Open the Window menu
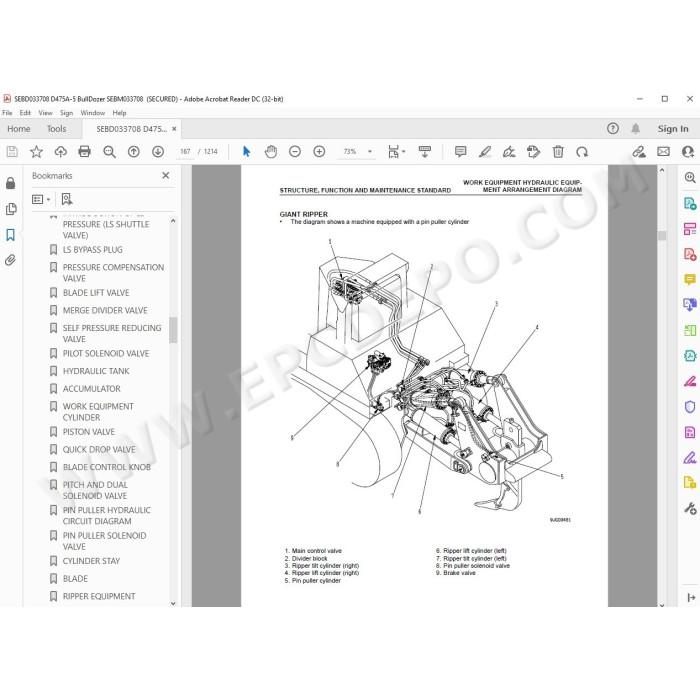Viewport: 700px width, 700px height. pyautogui.click(x=92, y=113)
